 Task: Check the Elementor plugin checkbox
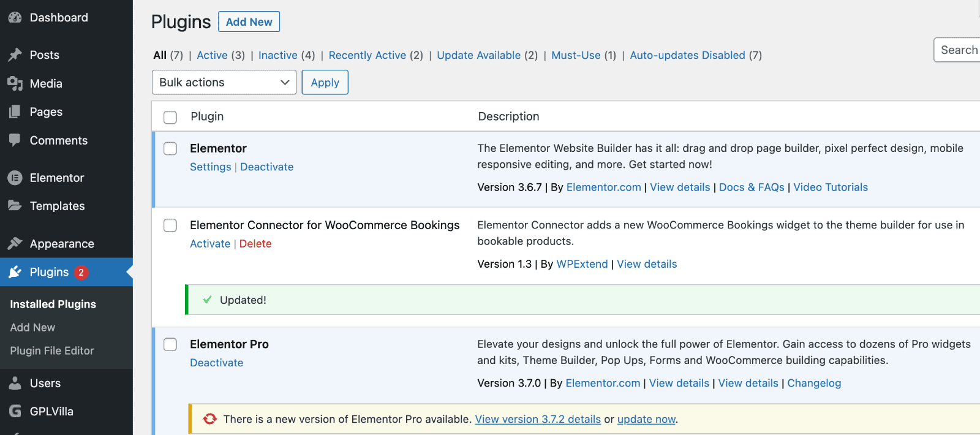[x=170, y=149]
